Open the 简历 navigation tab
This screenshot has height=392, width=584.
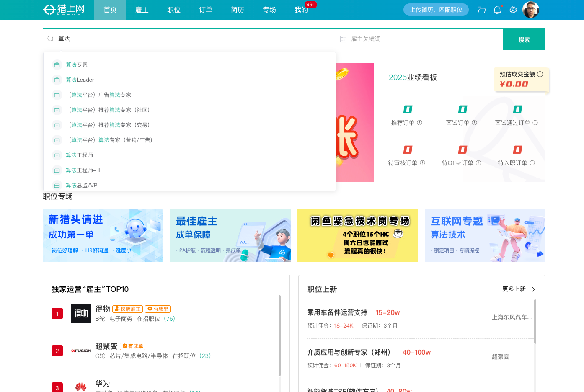click(238, 10)
